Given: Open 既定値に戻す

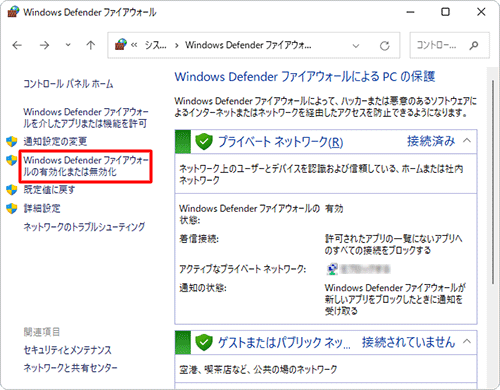Looking at the screenshot, I should point(49,190).
